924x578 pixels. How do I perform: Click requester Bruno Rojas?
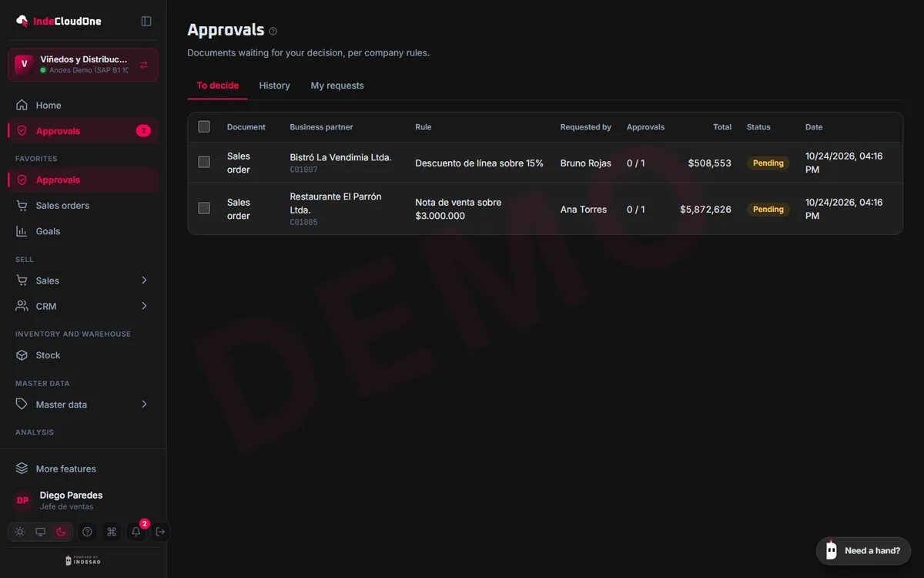(586, 163)
